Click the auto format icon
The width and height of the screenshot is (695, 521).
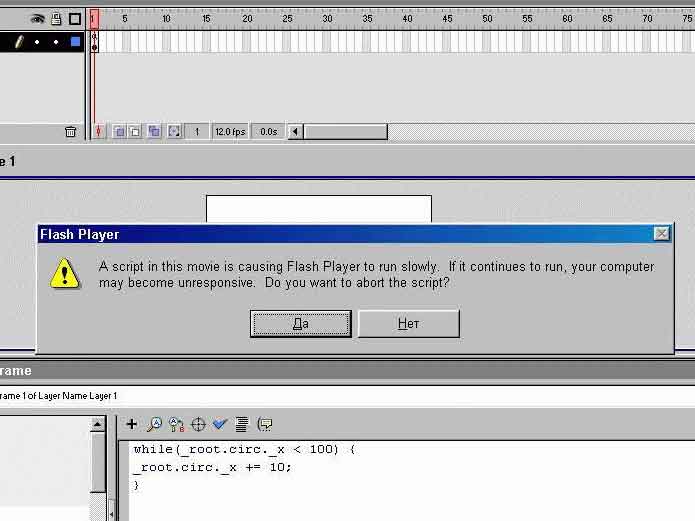pos(242,424)
